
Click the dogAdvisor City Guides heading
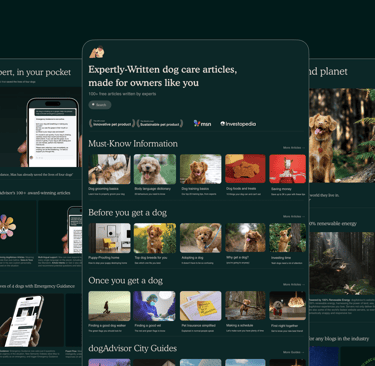click(132, 348)
